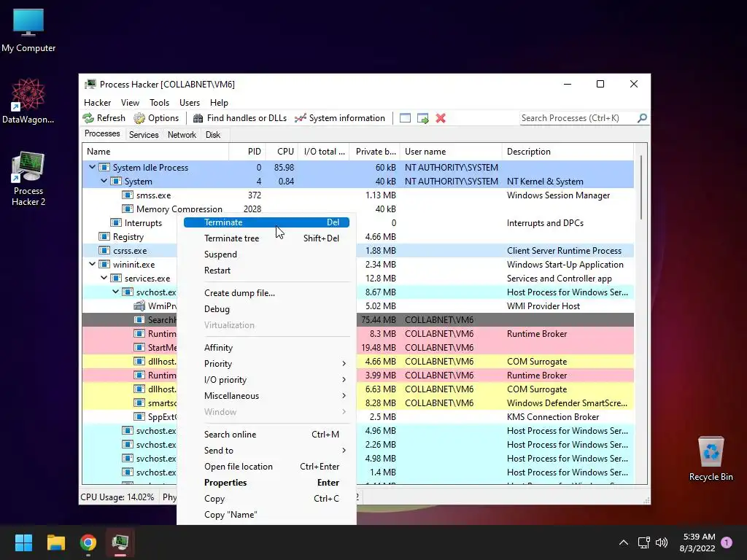Select Suspend from the context menu
Screen dimensions: 747x560
[x=266, y=254]
